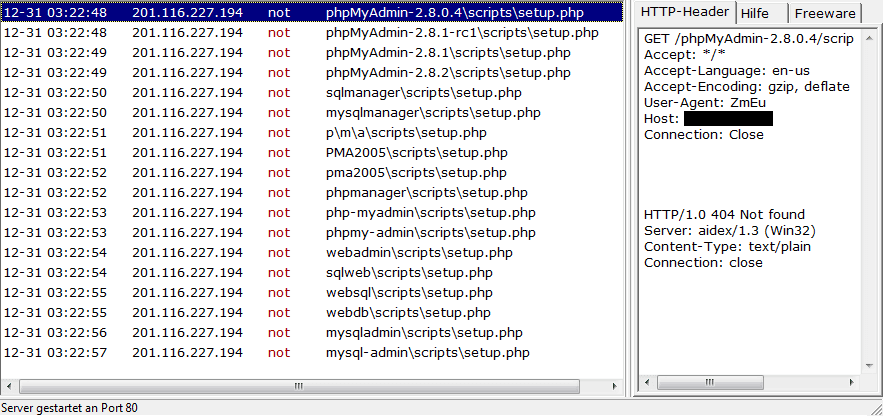
Task: Open the Freeware tab
Action: [824, 14]
